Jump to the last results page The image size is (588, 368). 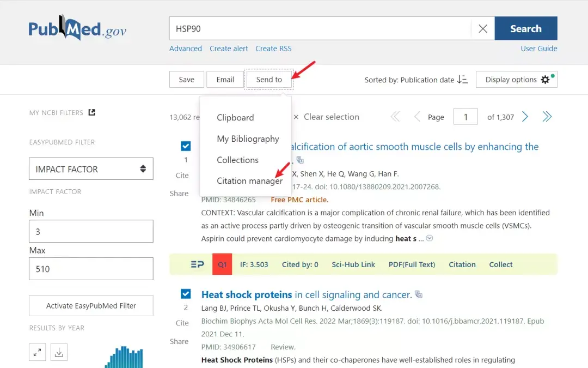(x=547, y=117)
